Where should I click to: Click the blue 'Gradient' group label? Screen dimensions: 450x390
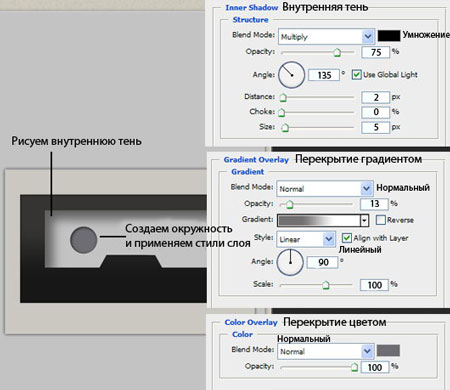coord(247,172)
